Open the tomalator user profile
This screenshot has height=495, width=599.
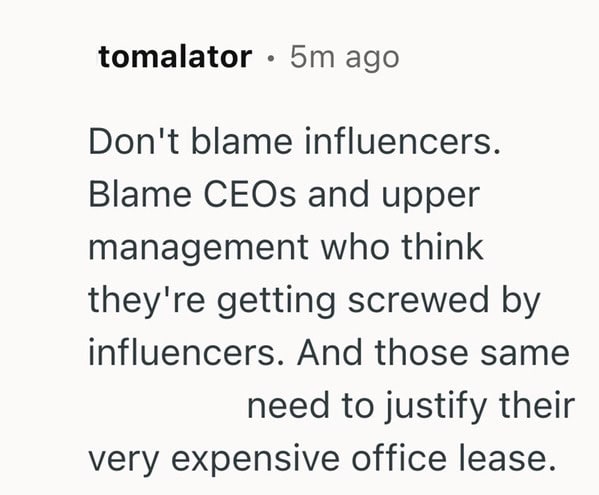175,57
